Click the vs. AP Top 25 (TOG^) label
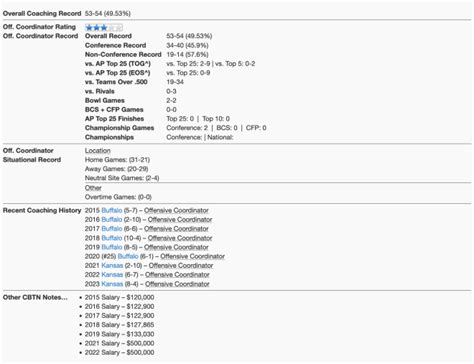The width and height of the screenshot is (474, 364). [x=118, y=64]
